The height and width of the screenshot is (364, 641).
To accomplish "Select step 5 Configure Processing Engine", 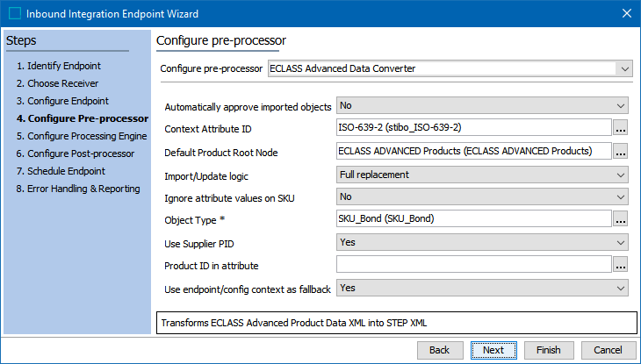I will click(82, 136).
